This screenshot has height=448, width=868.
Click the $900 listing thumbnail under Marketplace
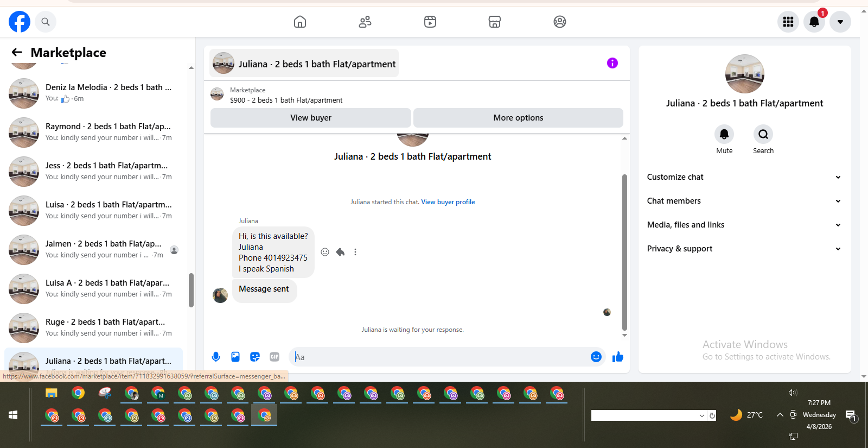click(217, 94)
